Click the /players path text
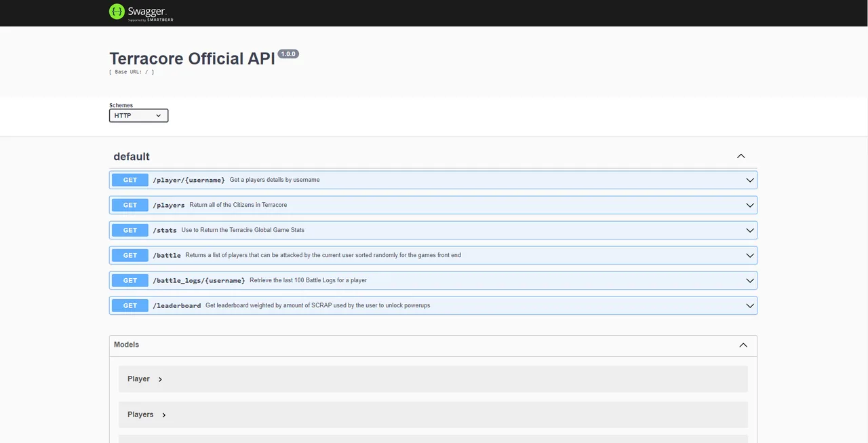Viewport: 868px width, 443px height. [x=169, y=206]
